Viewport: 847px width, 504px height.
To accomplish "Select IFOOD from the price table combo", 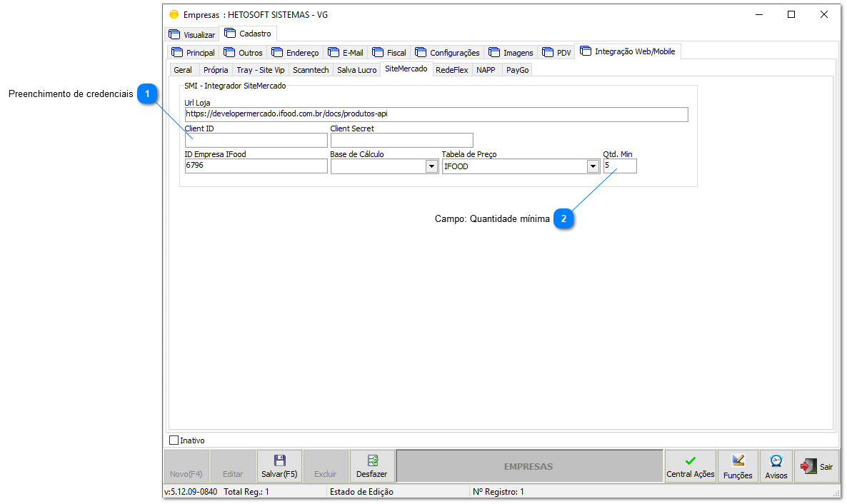I will 514,166.
